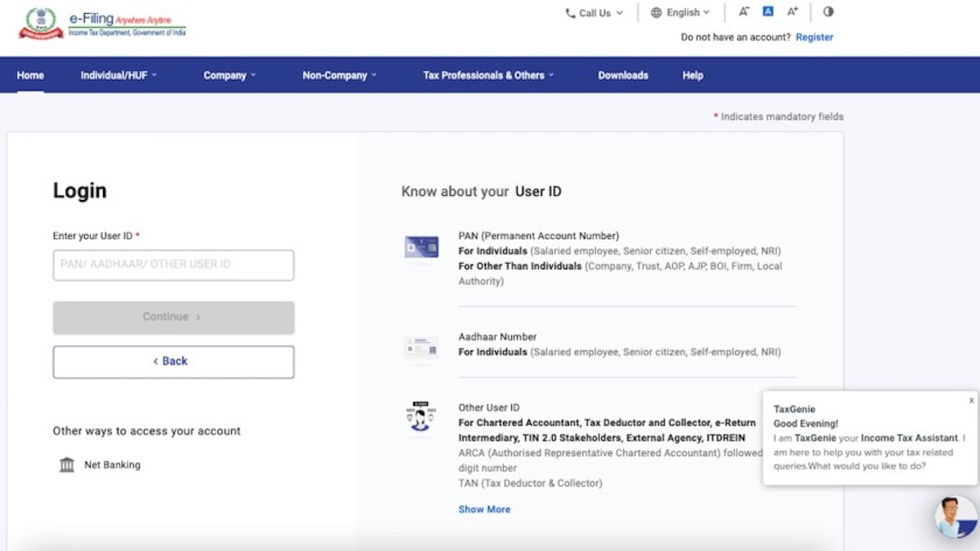980x551 pixels.
Task: Toggle dark mode contrast
Action: tap(828, 11)
